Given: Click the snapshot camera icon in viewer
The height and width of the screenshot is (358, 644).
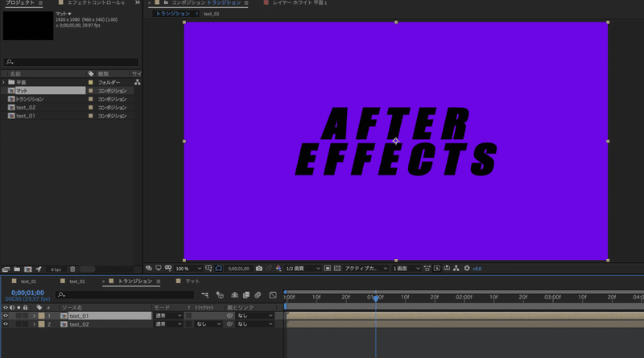Looking at the screenshot, I should point(258,269).
